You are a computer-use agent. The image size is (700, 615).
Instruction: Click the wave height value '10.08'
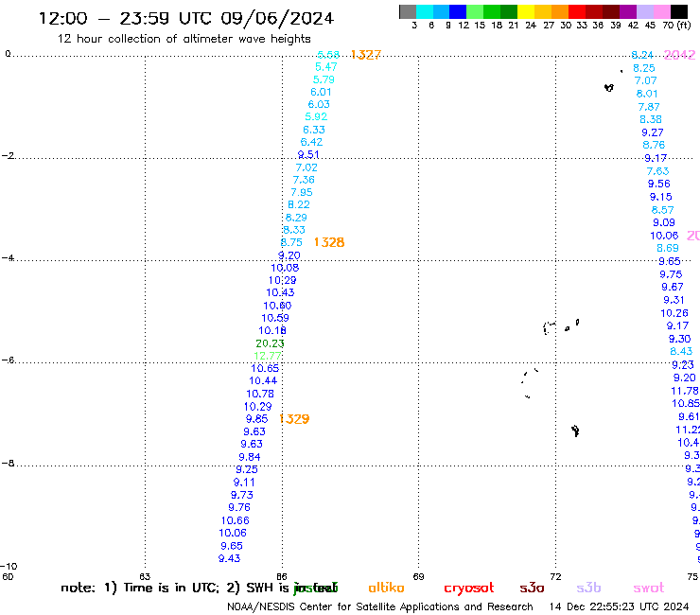coord(285,268)
